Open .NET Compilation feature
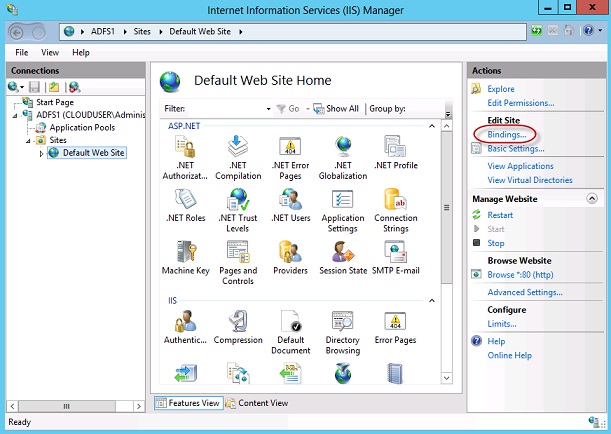The width and height of the screenshot is (611, 434). [238, 157]
